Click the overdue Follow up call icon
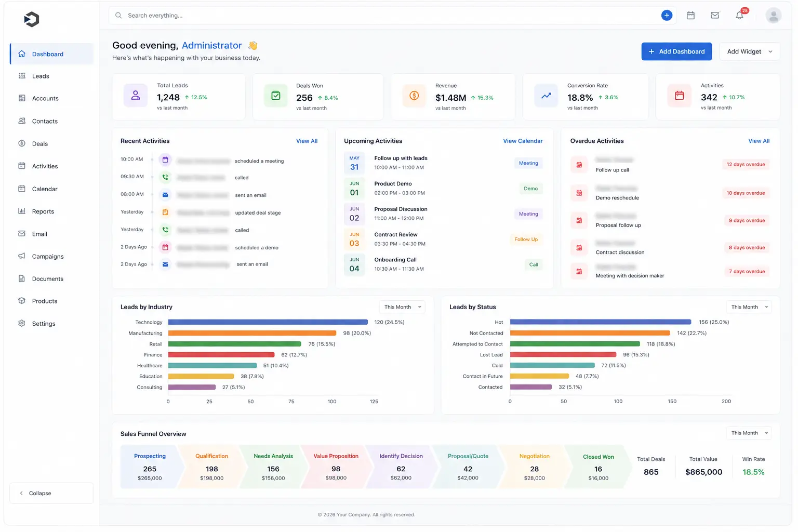Screen dimensions: 798x532 pos(579,165)
